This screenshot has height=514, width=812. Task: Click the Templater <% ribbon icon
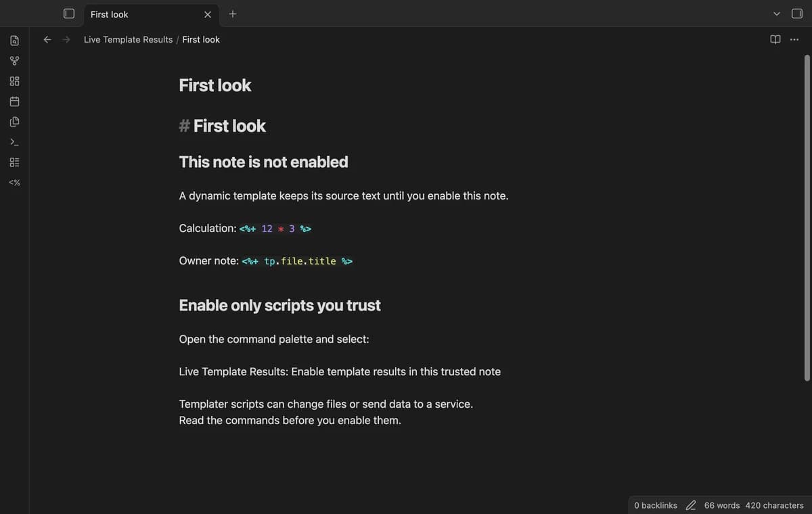click(14, 183)
